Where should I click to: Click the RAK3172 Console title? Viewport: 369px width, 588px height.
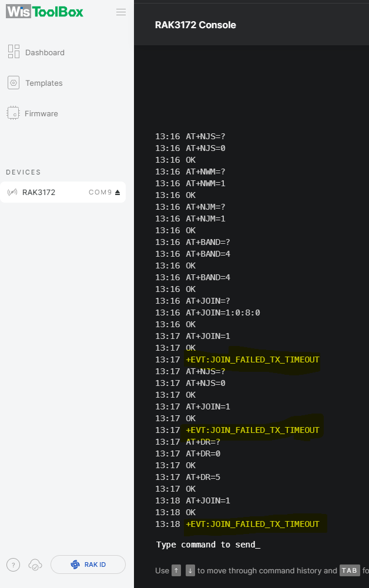[195, 25]
